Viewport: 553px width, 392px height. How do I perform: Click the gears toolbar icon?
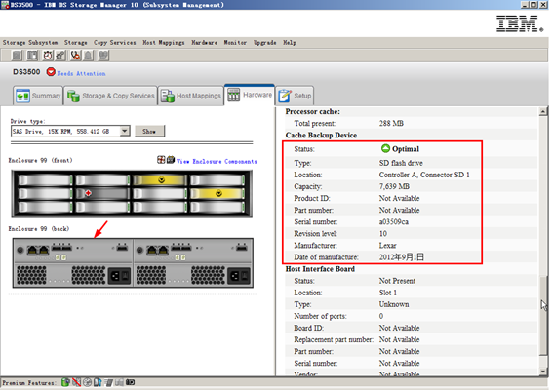coord(60,56)
